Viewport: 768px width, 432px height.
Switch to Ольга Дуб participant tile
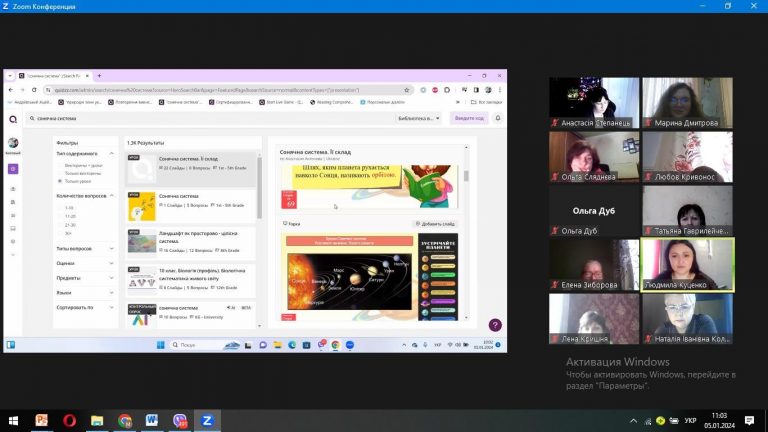click(593, 210)
